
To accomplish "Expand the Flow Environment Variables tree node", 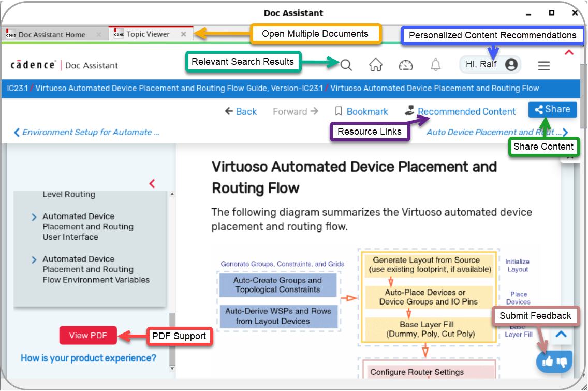I will tap(34, 259).
